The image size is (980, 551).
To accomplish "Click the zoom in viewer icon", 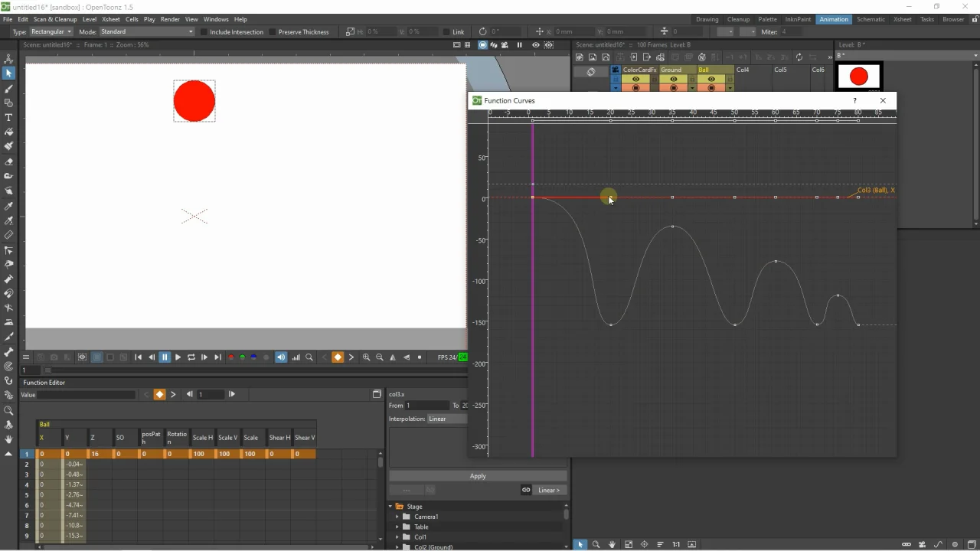I will (x=366, y=357).
